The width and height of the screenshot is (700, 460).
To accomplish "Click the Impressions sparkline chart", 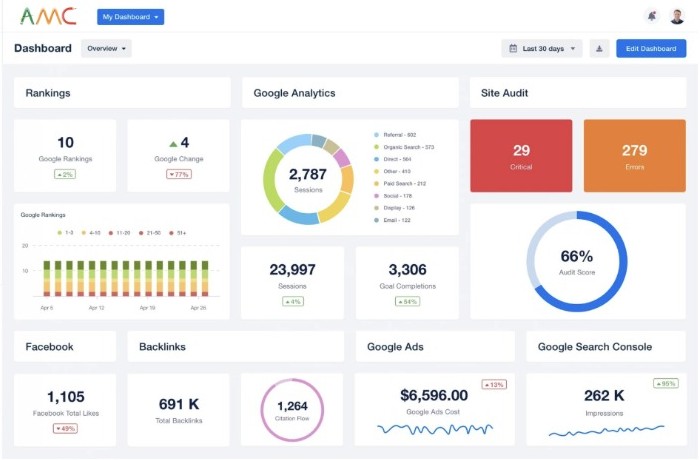I will (x=606, y=431).
